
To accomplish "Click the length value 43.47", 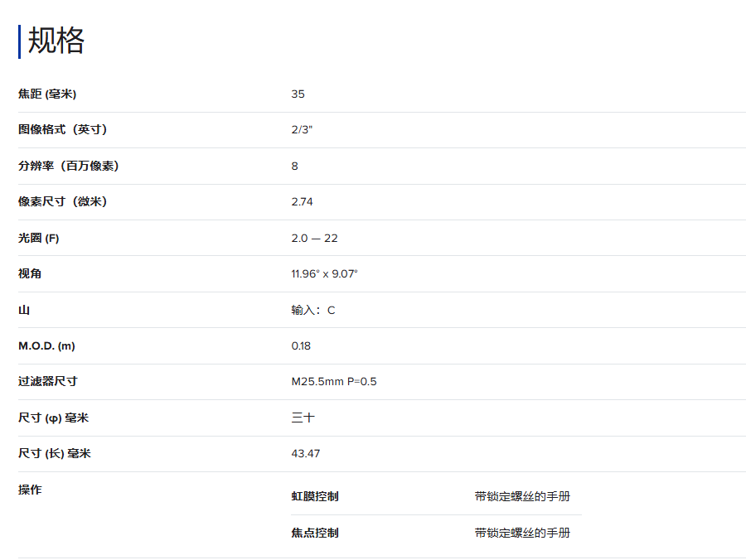I will 305,454.
